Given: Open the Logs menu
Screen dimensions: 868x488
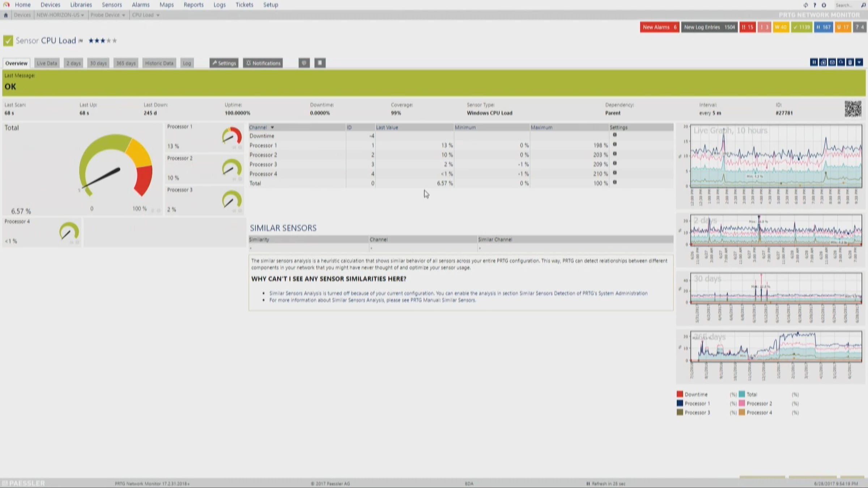Looking at the screenshot, I should (220, 5).
